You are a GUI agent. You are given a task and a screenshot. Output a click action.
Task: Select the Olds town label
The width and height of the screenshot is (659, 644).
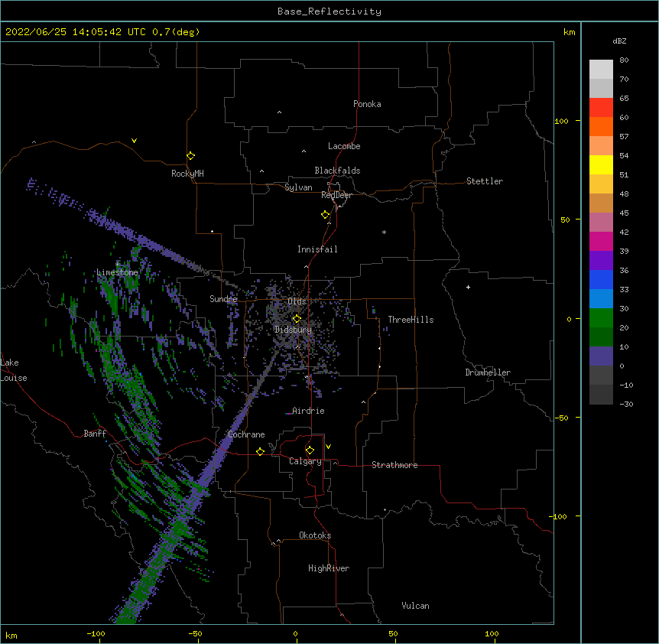point(297,301)
